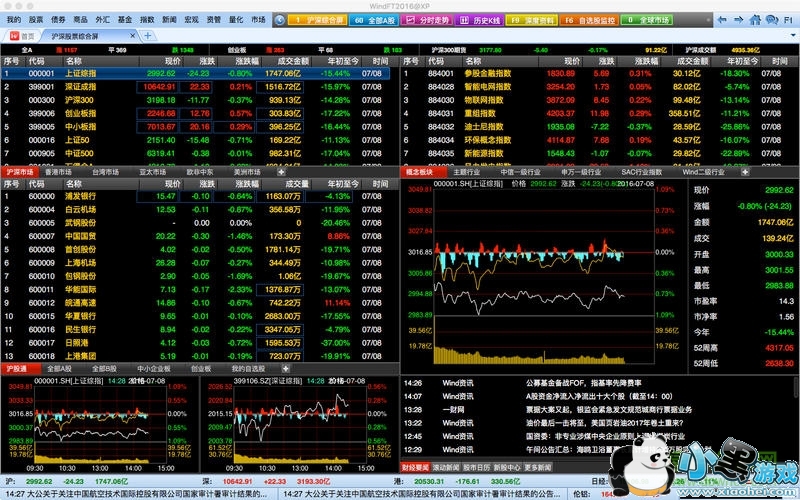Screen dimensions: 800x500
Task: Expand the tab list dropdown arrow
Action: tap(793, 36)
